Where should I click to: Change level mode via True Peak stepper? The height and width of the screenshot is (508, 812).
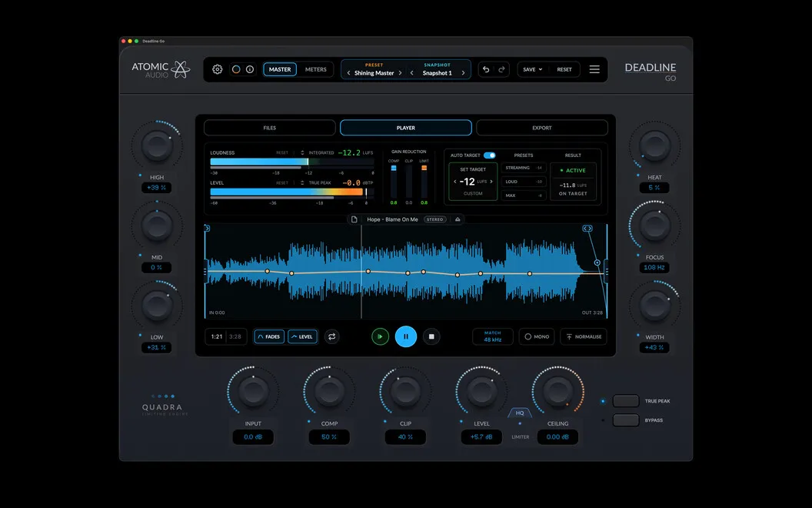tap(302, 183)
